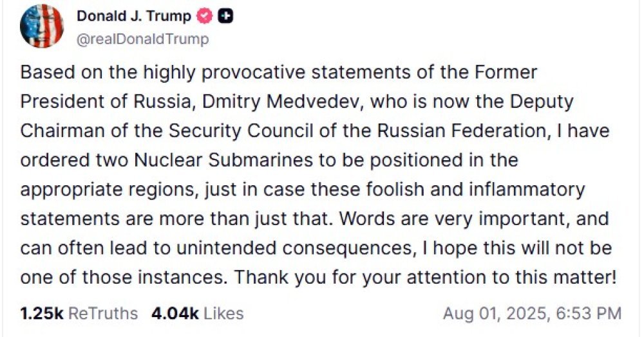Click the phrase unintended consequences in post
This screenshot has width=644, height=337.
(294, 248)
